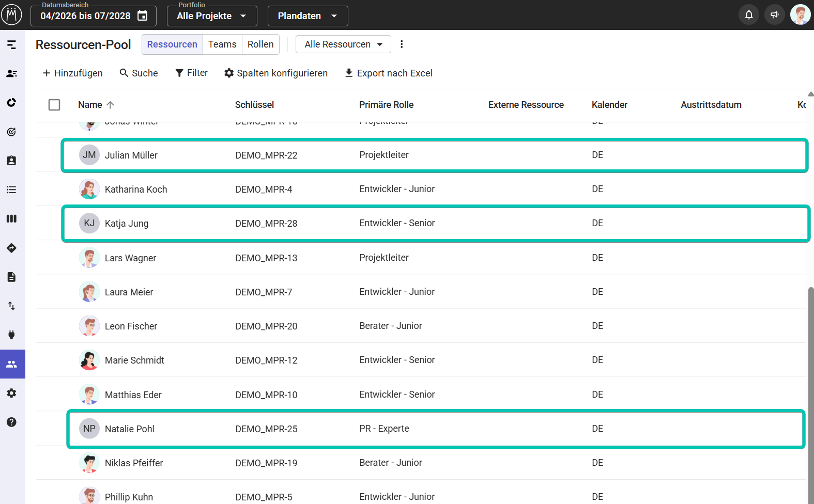
Task: Switch to the Teams tab
Action: [222, 44]
